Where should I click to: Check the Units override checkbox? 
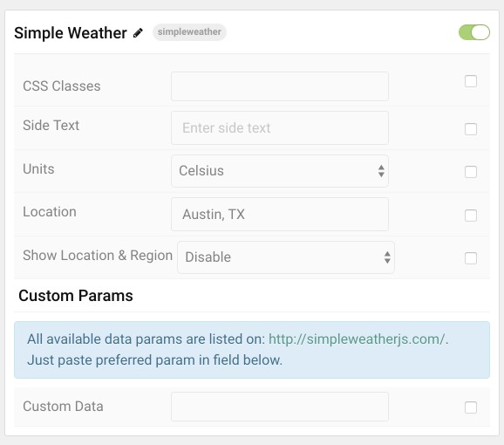pos(471,172)
